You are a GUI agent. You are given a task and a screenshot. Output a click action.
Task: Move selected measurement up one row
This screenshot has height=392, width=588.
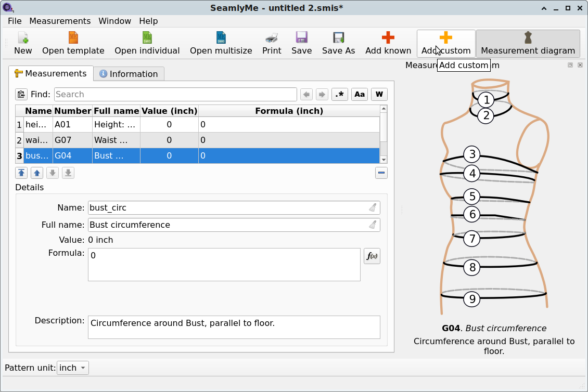click(x=37, y=173)
